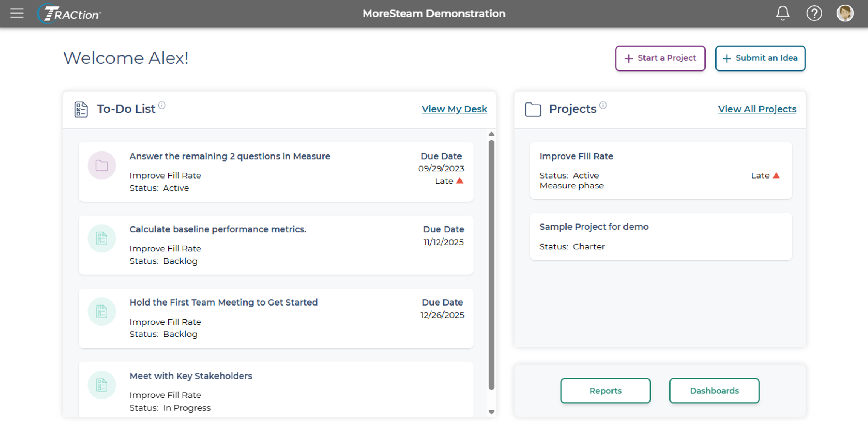
Task: Click the checklist icon for Meet with Key Stakeholders
Action: pos(102,385)
